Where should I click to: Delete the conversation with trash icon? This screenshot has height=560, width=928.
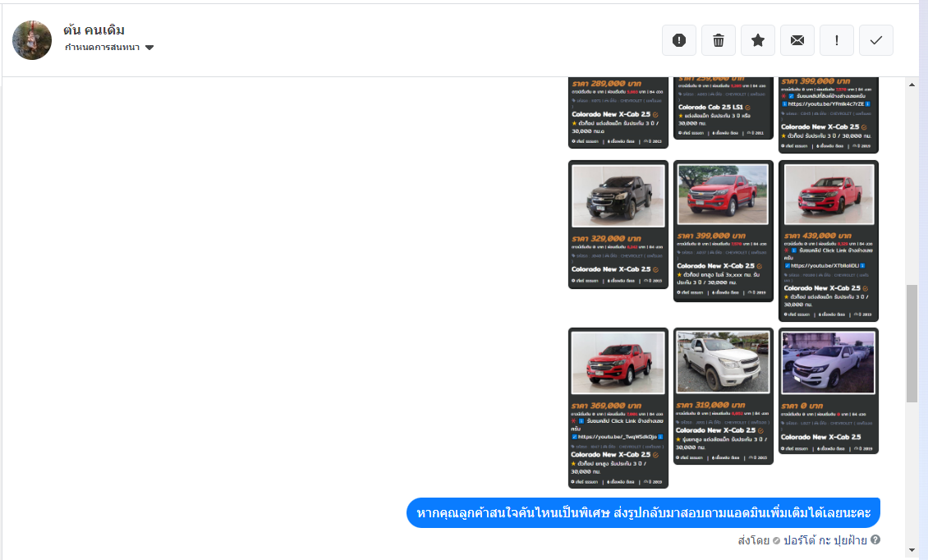tap(719, 40)
